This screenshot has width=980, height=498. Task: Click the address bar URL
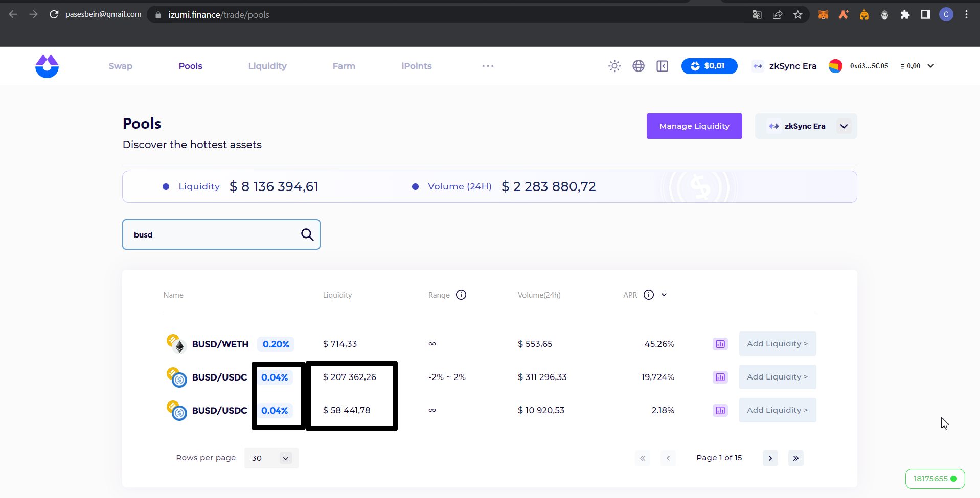219,15
